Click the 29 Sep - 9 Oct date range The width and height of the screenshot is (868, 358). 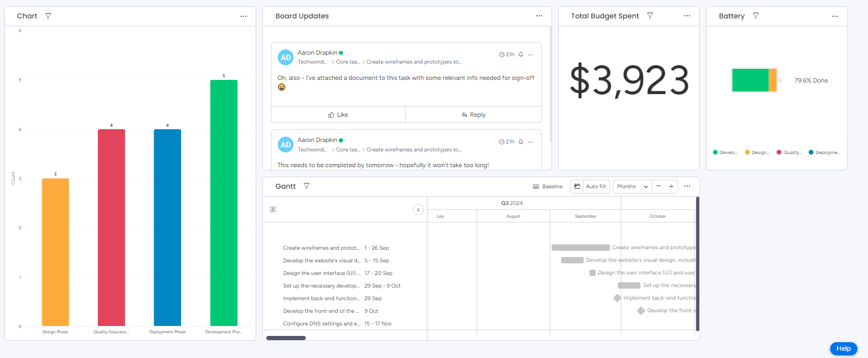tap(382, 286)
